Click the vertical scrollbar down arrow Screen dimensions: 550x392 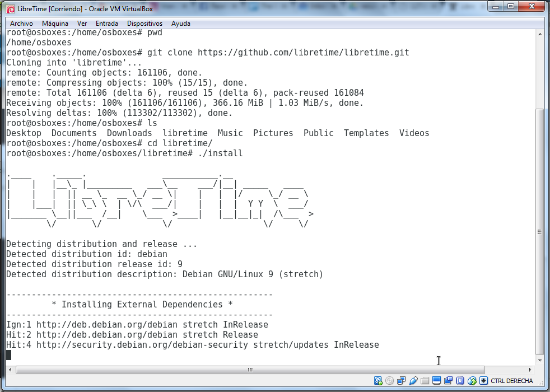pos(540,360)
